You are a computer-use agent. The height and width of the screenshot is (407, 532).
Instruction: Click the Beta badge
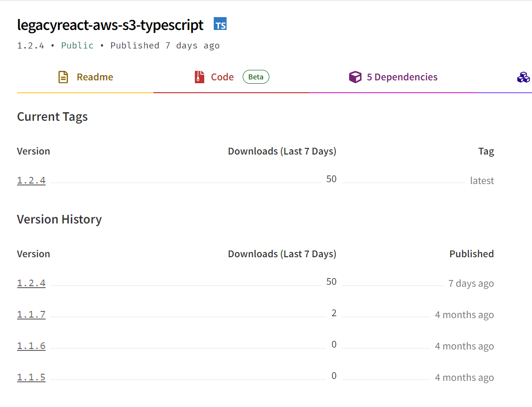(256, 77)
